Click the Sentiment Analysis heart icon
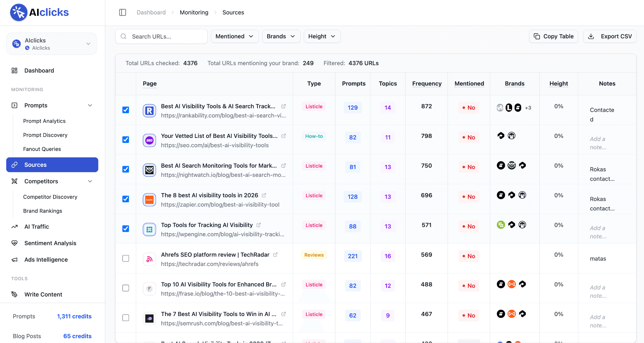Image resolution: width=644 pixels, height=343 pixels. pyautogui.click(x=14, y=243)
